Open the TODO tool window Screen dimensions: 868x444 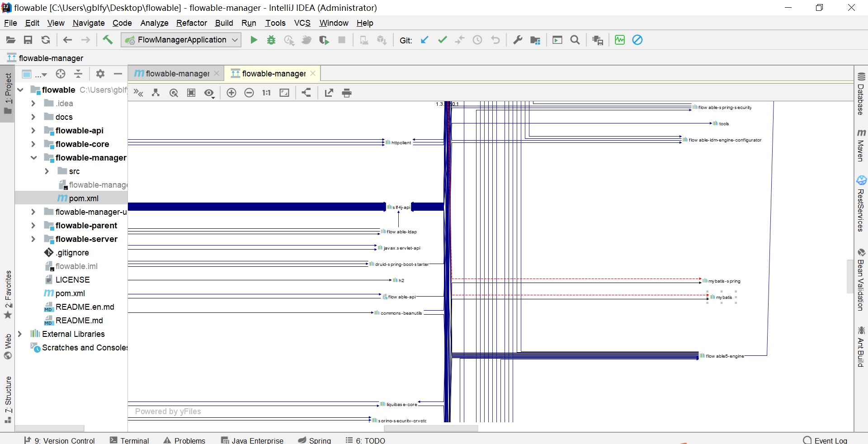coord(365,440)
